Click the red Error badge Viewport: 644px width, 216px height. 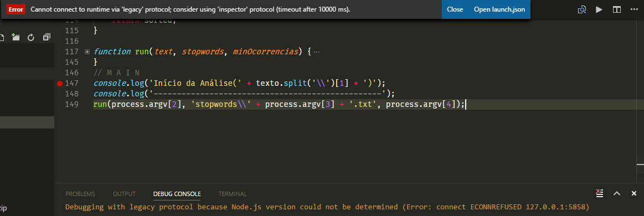click(17, 9)
